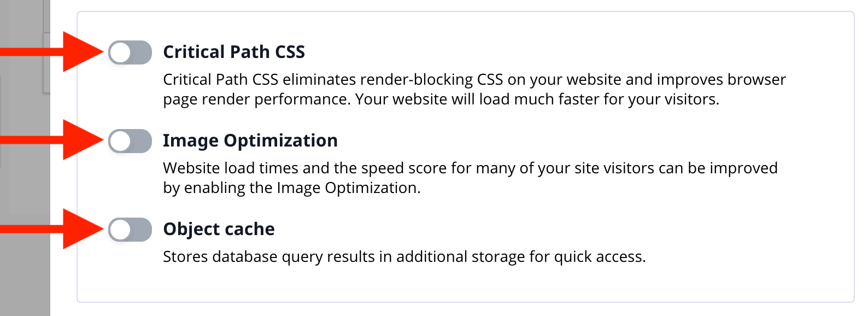Image resolution: width=868 pixels, height=316 pixels.
Task: Enable the Object cache toggle
Action: point(130,230)
